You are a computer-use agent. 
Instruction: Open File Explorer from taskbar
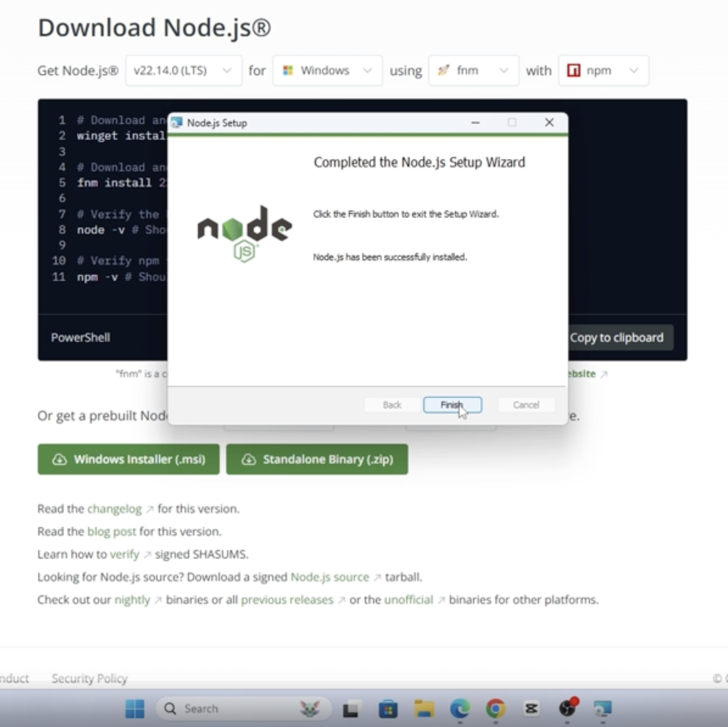(423, 709)
